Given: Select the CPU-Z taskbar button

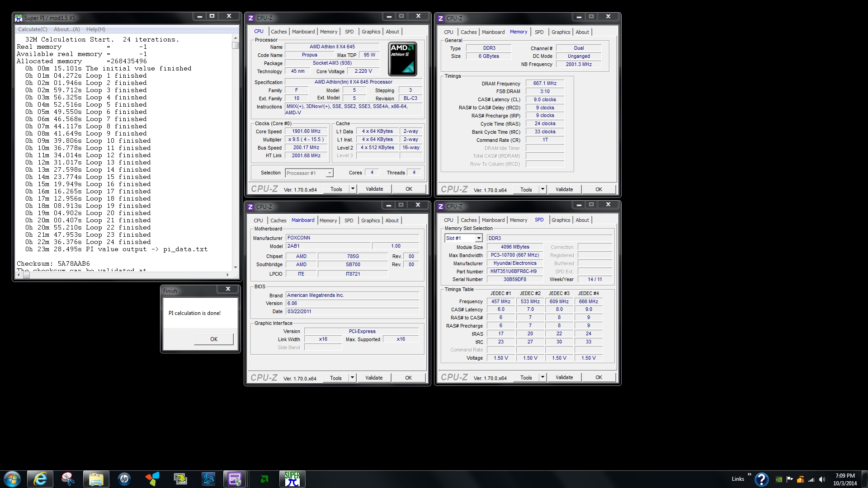Looking at the screenshot, I should 236,479.
